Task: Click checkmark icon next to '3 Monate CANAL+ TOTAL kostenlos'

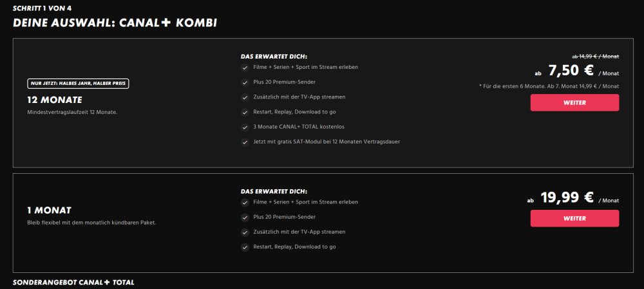Action: (245, 127)
